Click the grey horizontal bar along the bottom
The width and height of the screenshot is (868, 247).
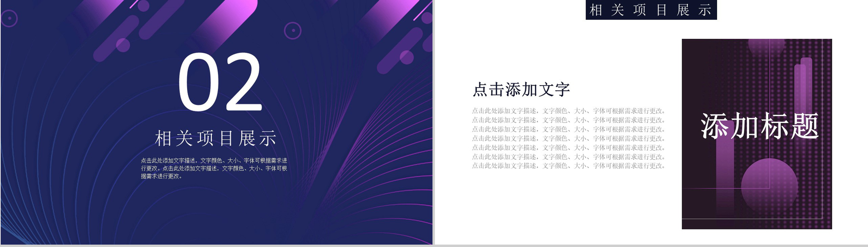434,245
